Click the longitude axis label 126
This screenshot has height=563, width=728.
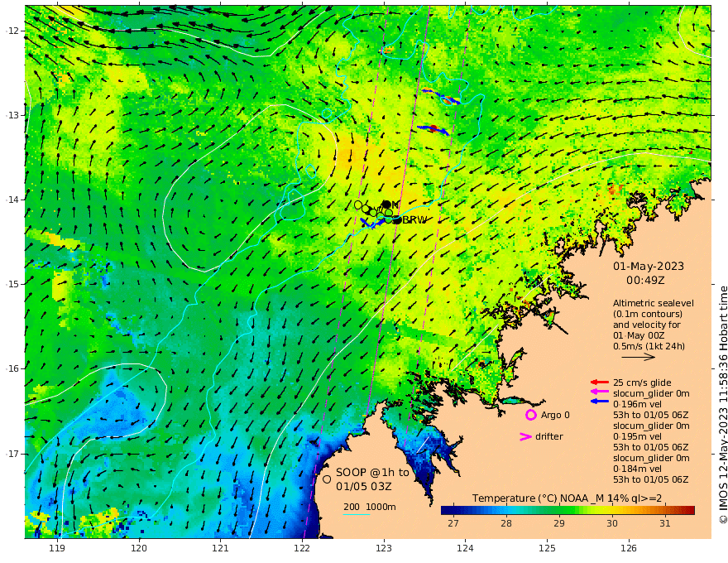[x=629, y=548]
